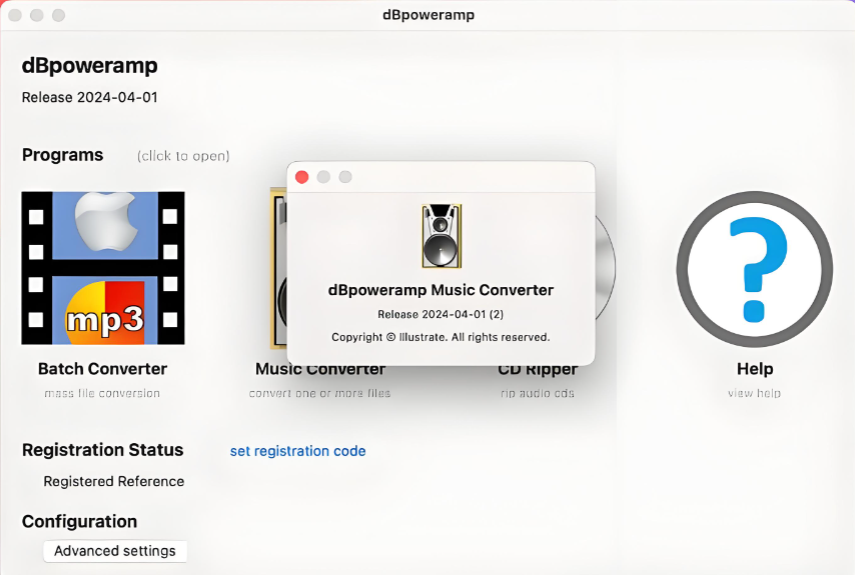The height and width of the screenshot is (575, 855).
Task: Click the 'view help' caption
Action: [754, 393]
